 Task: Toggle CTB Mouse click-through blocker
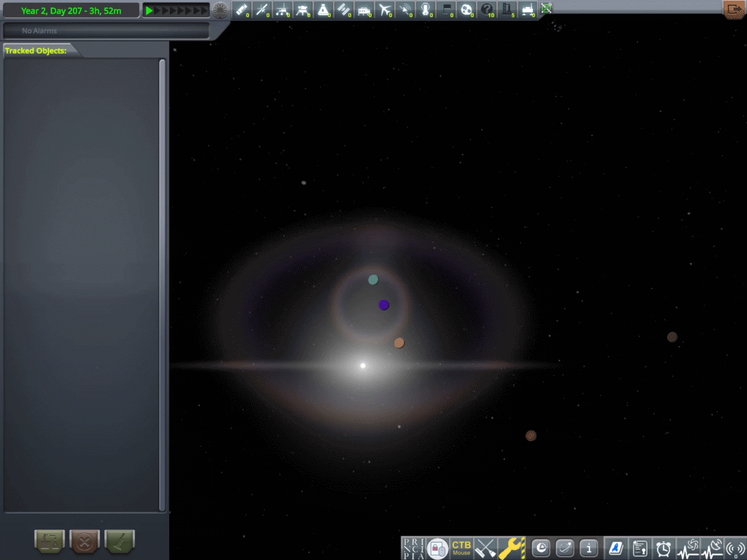click(x=461, y=548)
